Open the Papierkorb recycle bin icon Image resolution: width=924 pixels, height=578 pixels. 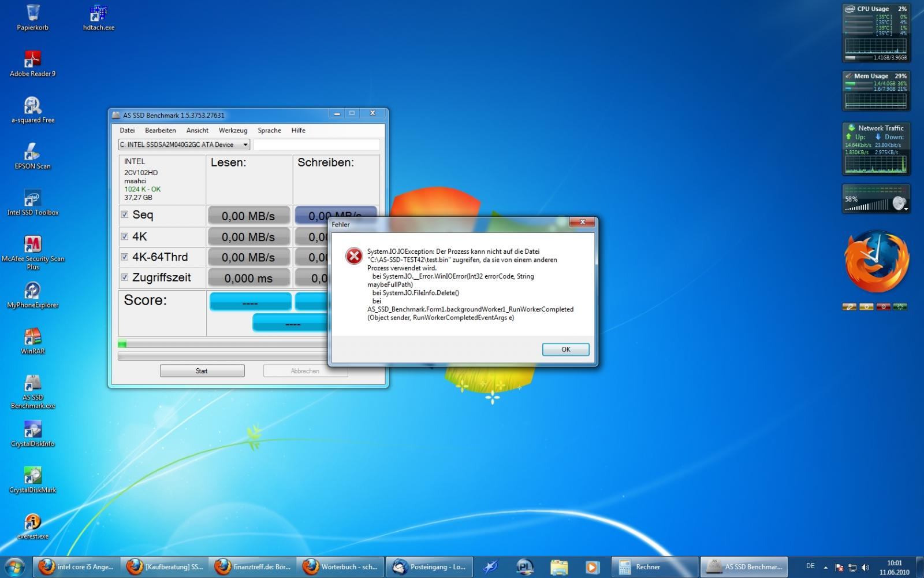33,17
